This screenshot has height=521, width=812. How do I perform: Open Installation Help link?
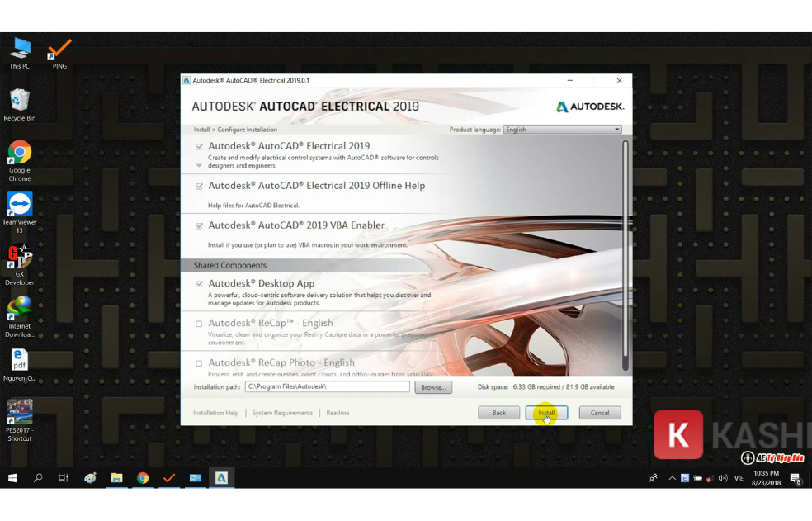216,413
